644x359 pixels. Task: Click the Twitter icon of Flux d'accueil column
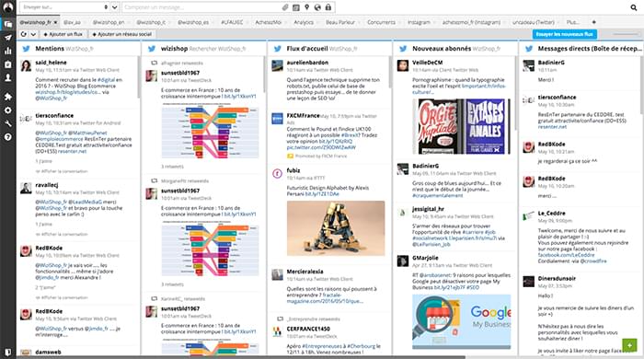[x=278, y=49]
